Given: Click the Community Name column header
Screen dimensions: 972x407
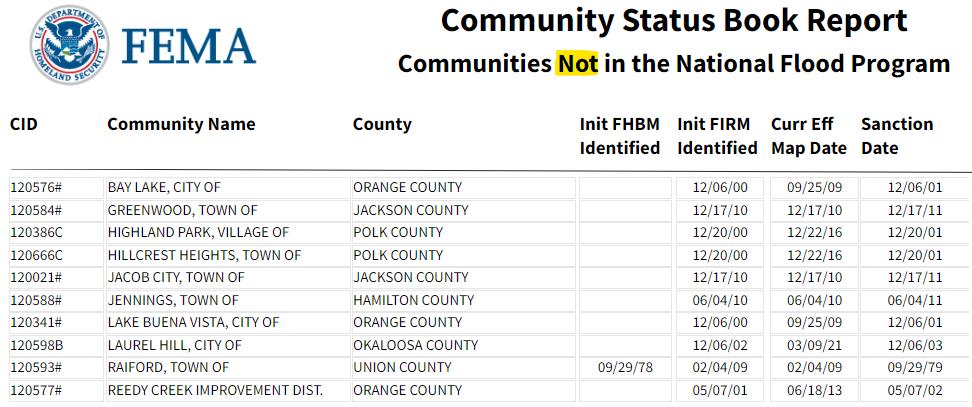Looking at the screenshot, I should [181, 124].
